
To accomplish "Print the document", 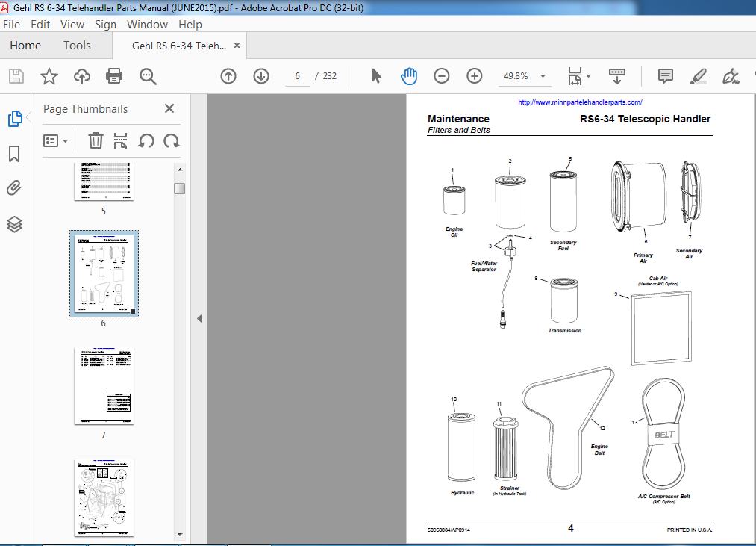I will point(114,76).
